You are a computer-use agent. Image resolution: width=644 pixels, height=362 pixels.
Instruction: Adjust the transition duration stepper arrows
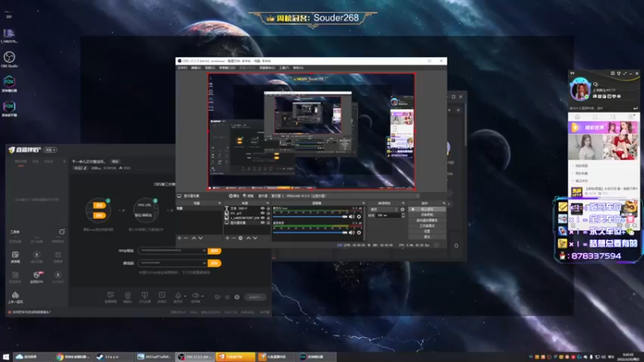pos(403,216)
